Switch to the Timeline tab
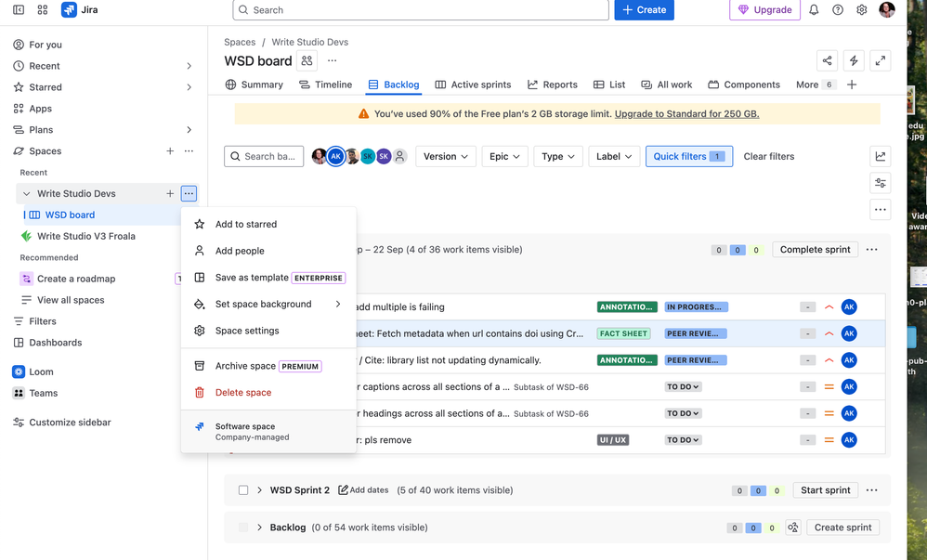The image size is (927, 560). [325, 85]
